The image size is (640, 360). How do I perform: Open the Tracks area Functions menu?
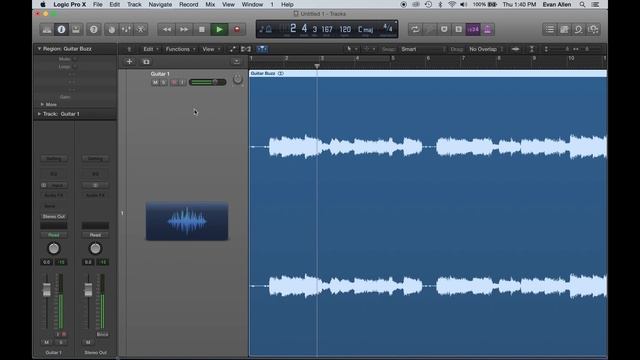tap(180, 49)
